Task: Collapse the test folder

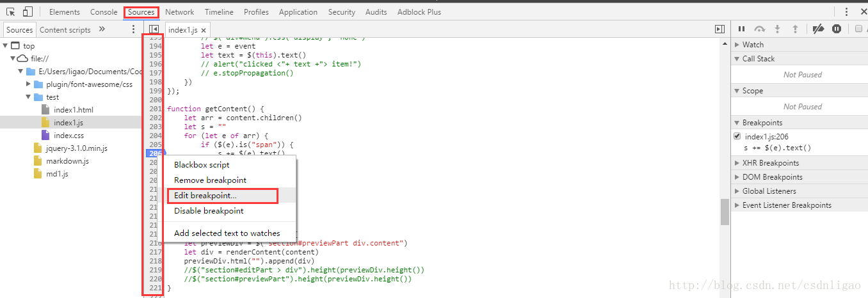Action: point(29,97)
